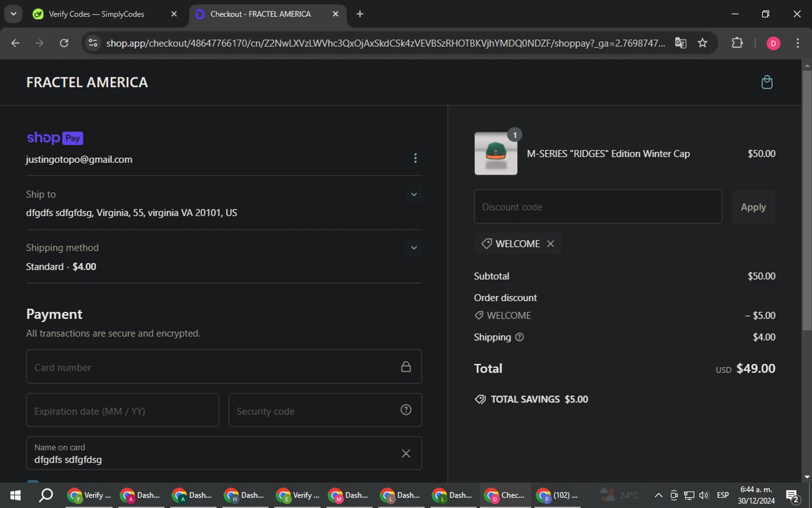Click the Total amount $49.00
This screenshot has height=508, width=812.
point(756,368)
